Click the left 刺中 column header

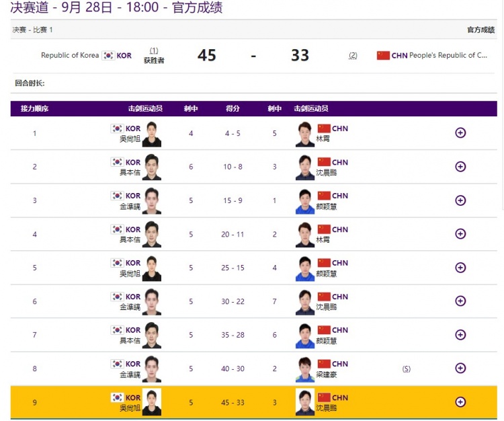click(x=191, y=109)
